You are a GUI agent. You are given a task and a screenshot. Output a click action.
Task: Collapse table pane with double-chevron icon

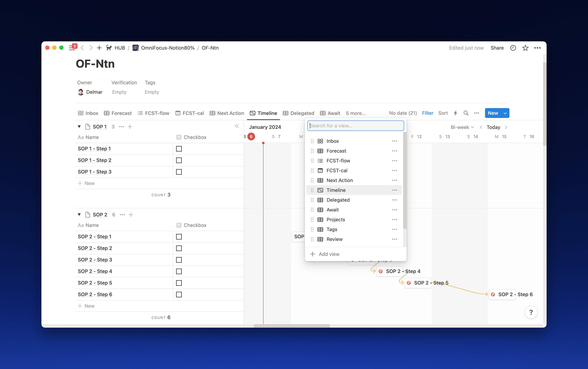(237, 126)
